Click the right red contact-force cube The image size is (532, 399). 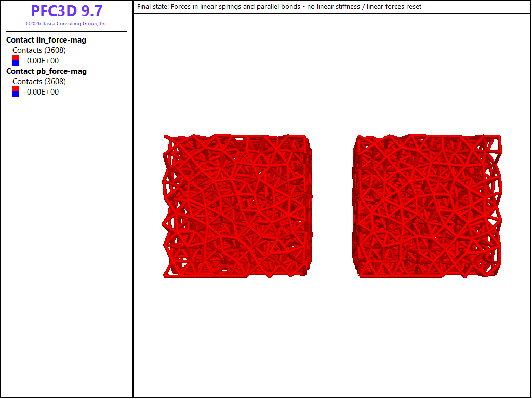(x=427, y=206)
